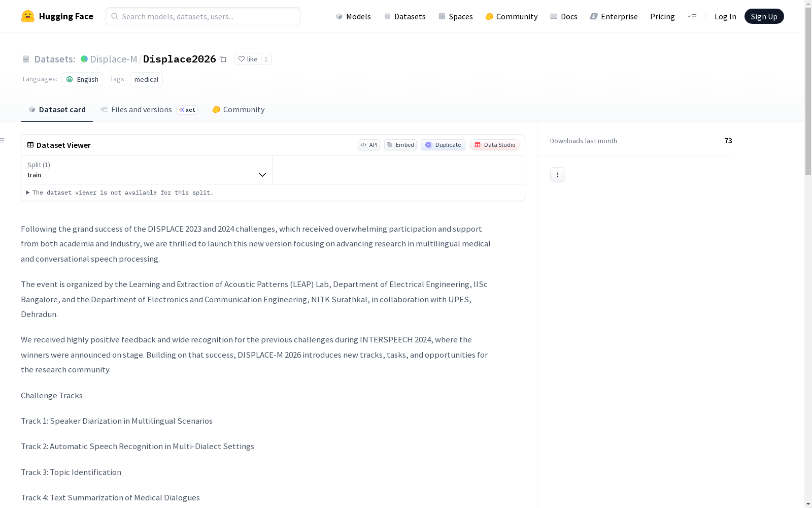The height and width of the screenshot is (508, 812).
Task: Click Track 4: Text Summarization text
Action: 110,497
